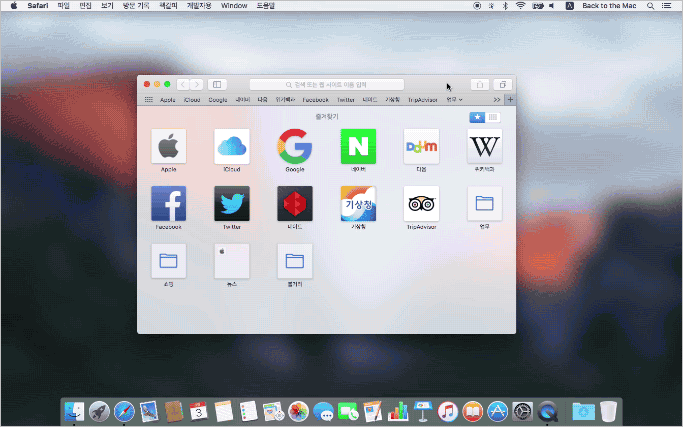Switch to star Favorites view
683x427 pixels.
pos(477,117)
